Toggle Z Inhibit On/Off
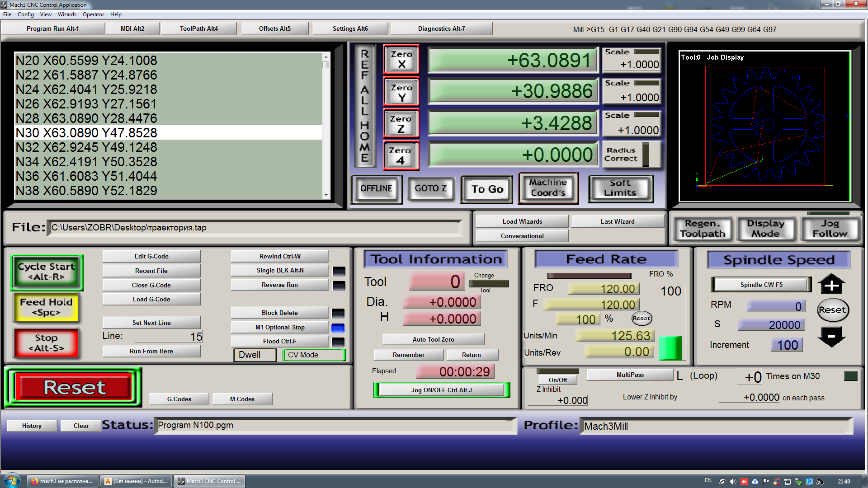868x488 pixels. coord(557,380)
